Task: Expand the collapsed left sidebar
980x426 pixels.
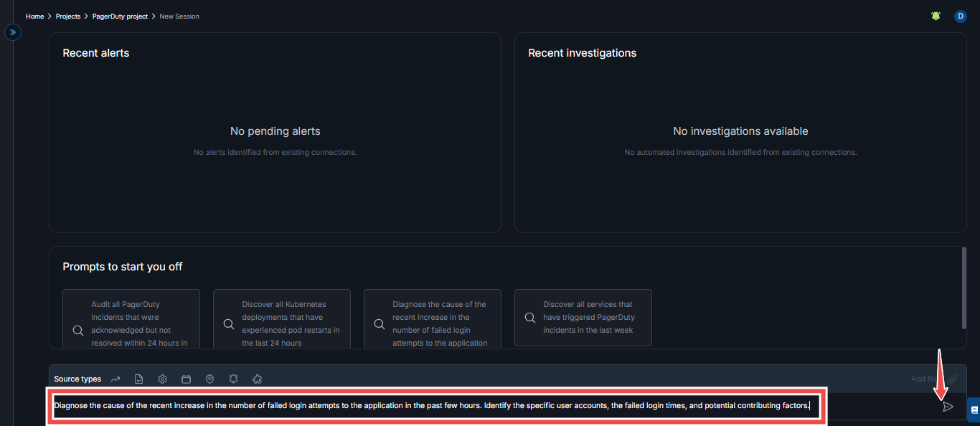Action: 13,32
